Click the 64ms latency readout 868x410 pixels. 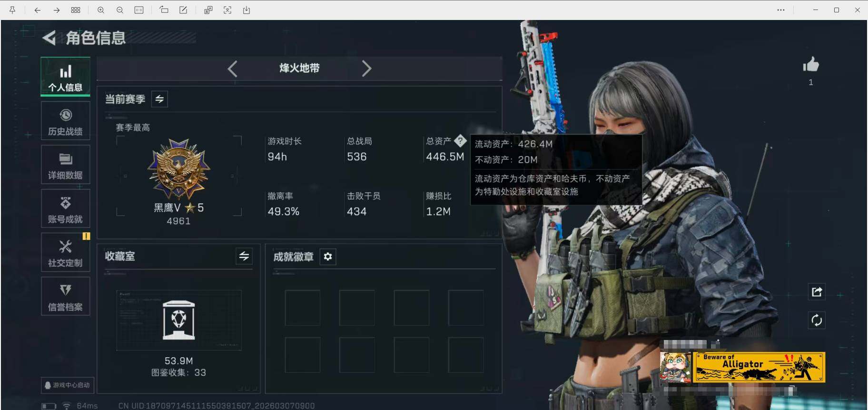(87, 406)
